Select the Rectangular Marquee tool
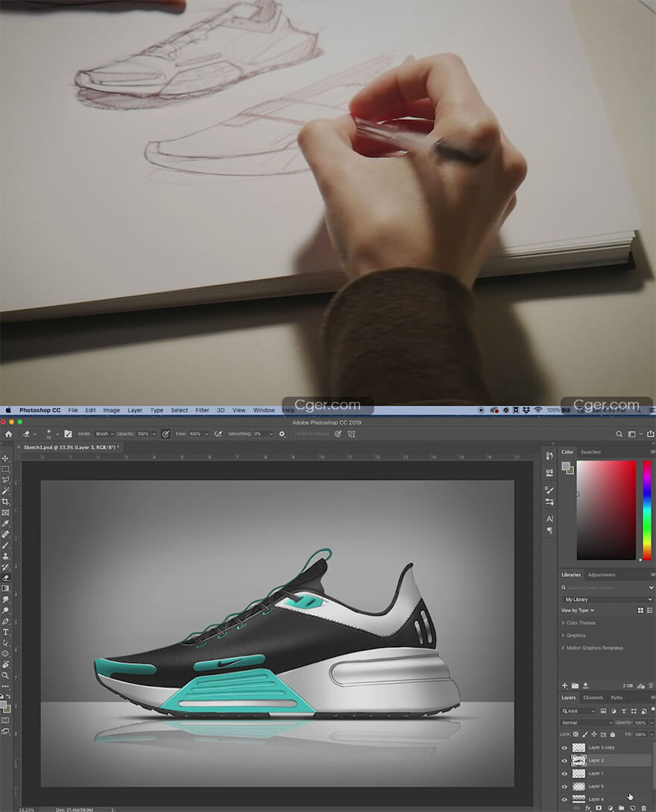 click(6, 469)
